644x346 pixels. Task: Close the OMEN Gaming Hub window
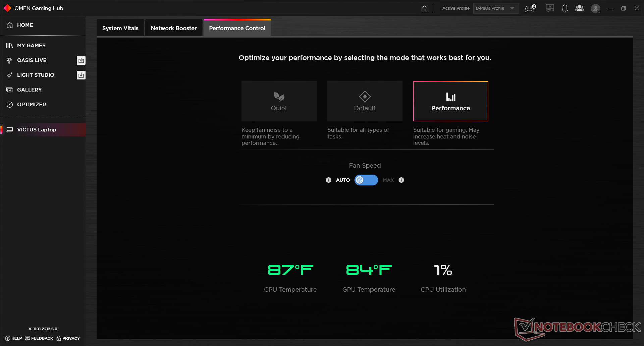pyautogui.click(x=637, y=8)
